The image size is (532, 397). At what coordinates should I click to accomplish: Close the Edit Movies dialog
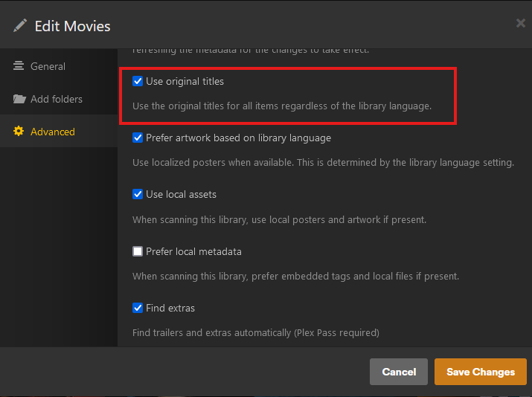520,23
